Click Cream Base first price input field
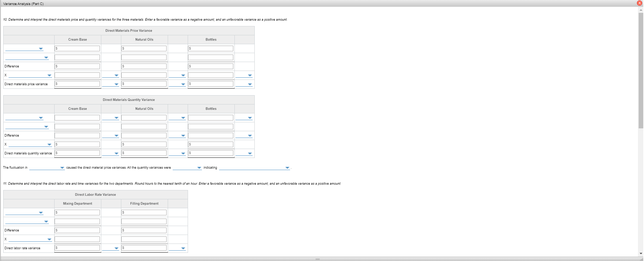Viewport: 644px width, 261px height. [x=77, y=48]
